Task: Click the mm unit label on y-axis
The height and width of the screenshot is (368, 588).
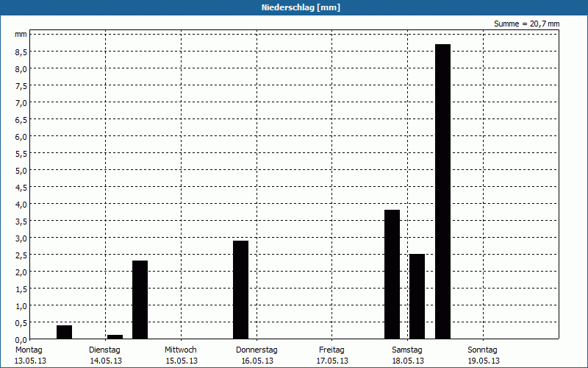Action: point(21,35)
